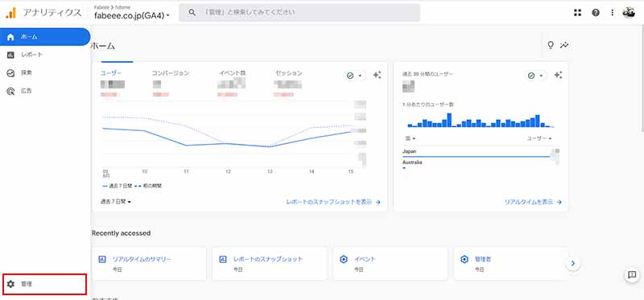The width and height of the screenshot is (644, 300).
Task: Click the next arrow for recent cards
Action: tap(573, 264)
